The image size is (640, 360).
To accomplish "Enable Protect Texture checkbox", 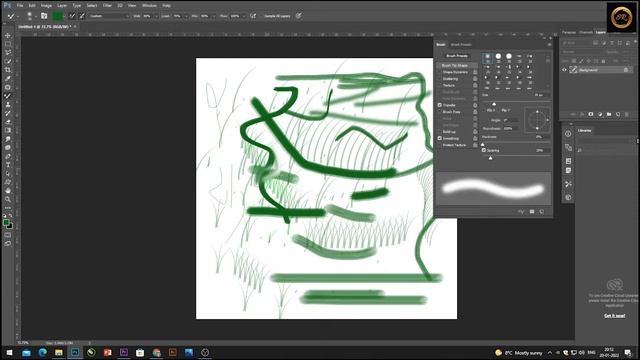I will point(440,145).
